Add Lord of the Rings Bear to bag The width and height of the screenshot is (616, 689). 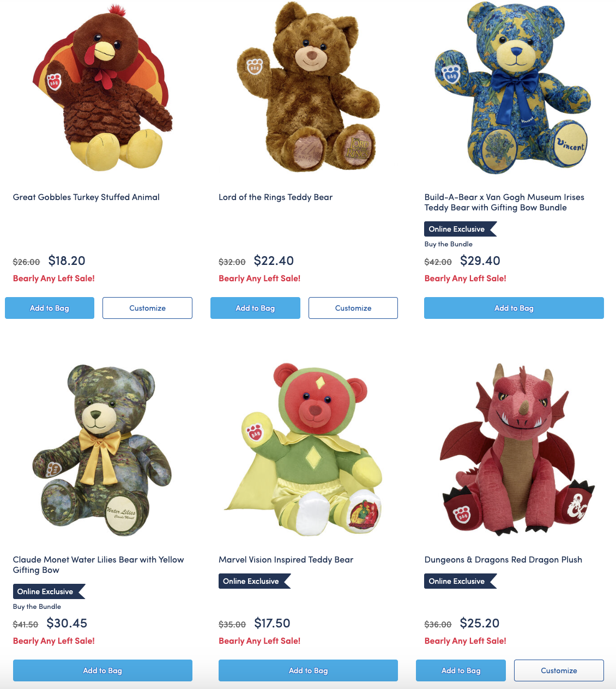coord(255,308)
